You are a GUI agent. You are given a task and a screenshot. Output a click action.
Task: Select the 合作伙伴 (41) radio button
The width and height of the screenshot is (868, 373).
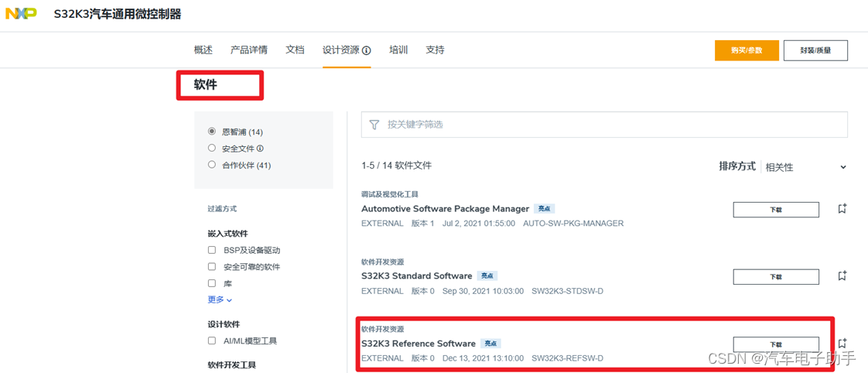point(211,165)
